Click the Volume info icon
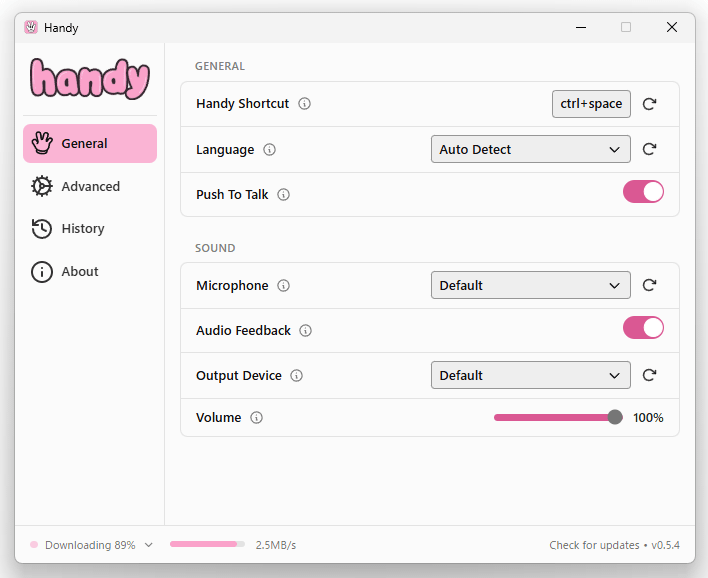 [x=257, y=418]
